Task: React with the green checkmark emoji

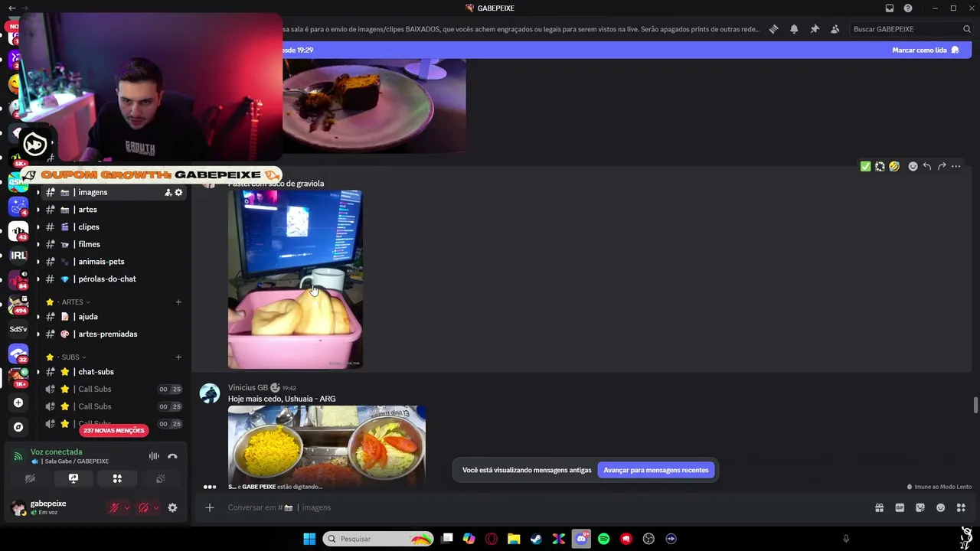Action: click(865, 166)
